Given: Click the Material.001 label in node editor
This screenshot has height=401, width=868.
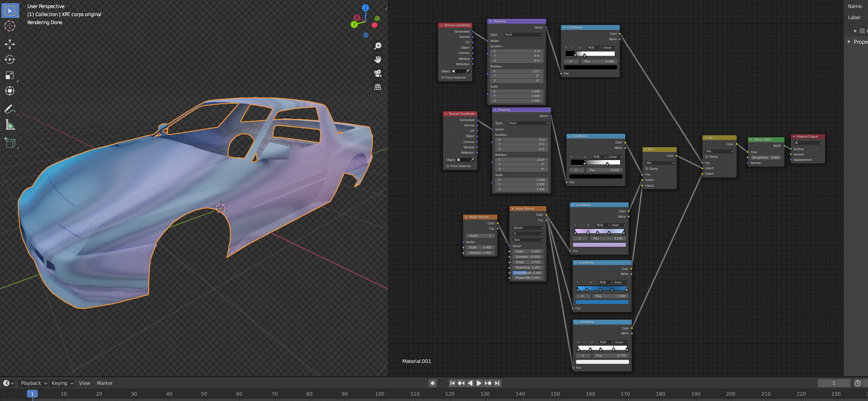Looking at the screenshot, I should (417, 361).
